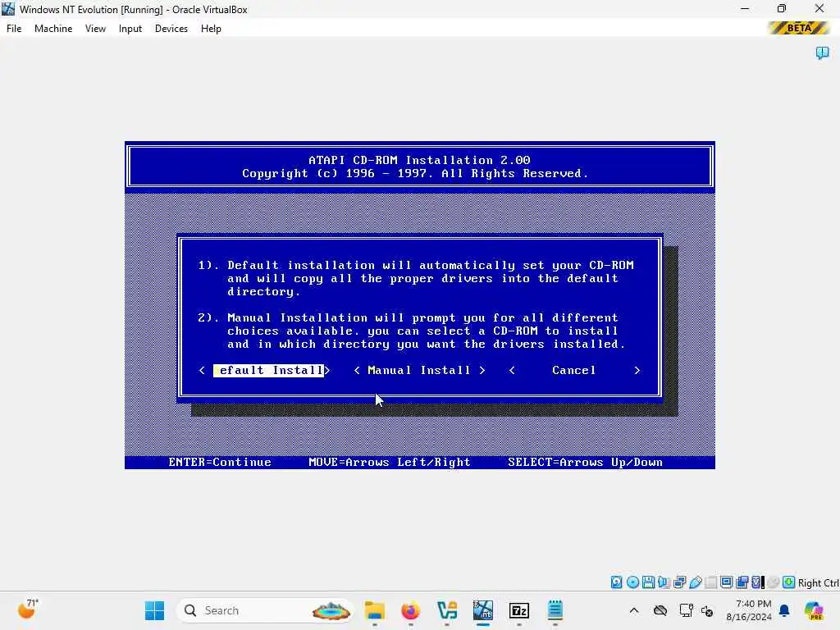The width and height of the screenshot is (840, 630).
Task: Click the muted volume tray icon
Action: [x=707, y=610]
